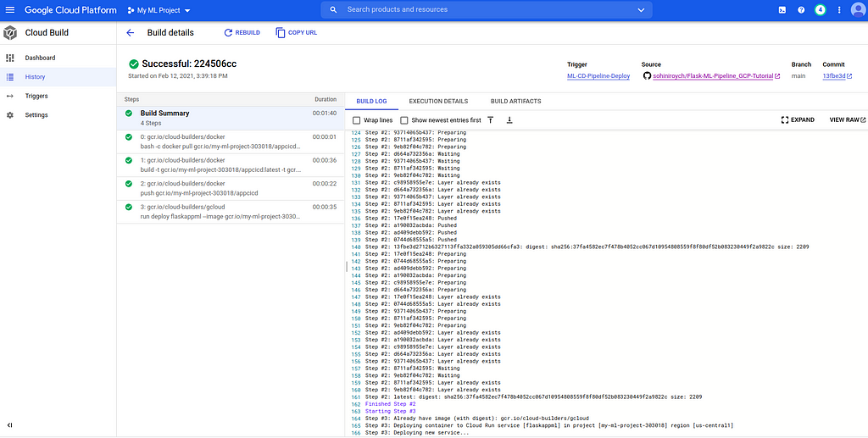Open the sohiniroych/Flask-ML-Pipeline_GCP-Tutorial source link
Screen dimensions: 868x438
coord(716,75)
